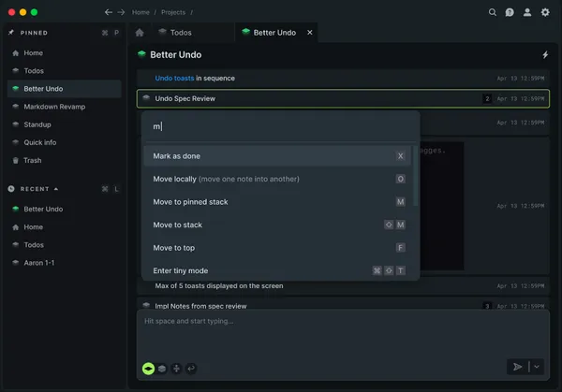Click Projects in the breadcrumb

[173, 12]
